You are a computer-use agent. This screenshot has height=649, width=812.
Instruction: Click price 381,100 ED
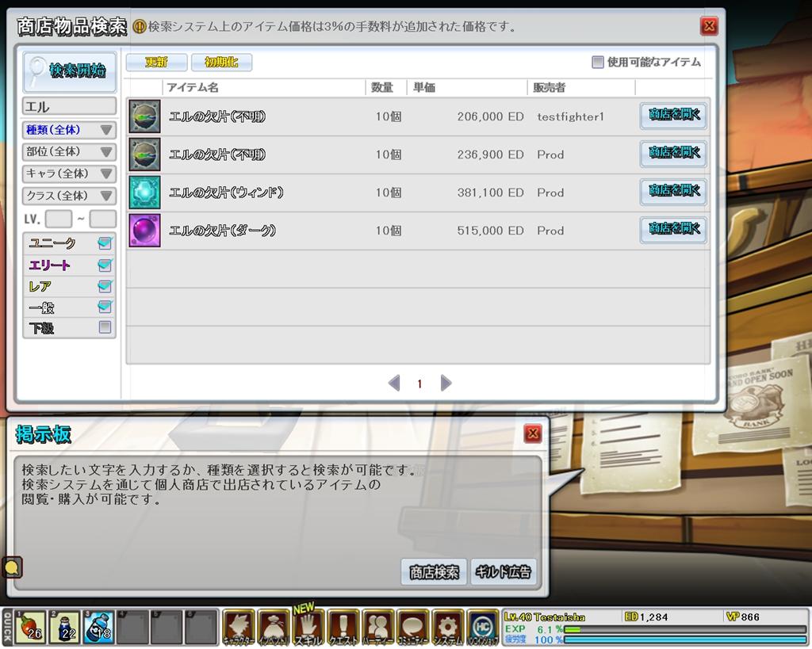pyautogui.click(x=490, y=193)
